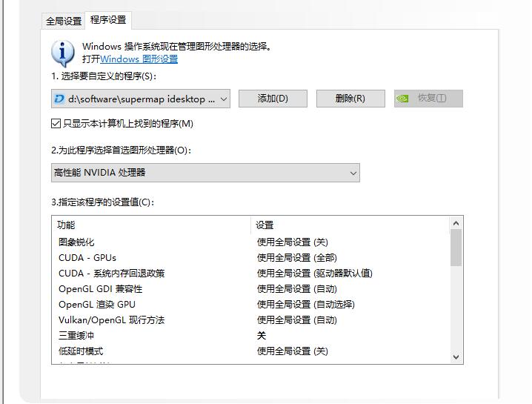The width and height of the screenshot is (532, 404).
Task: Click the 关 value for 三重缓冲
Action: (262, 335)
